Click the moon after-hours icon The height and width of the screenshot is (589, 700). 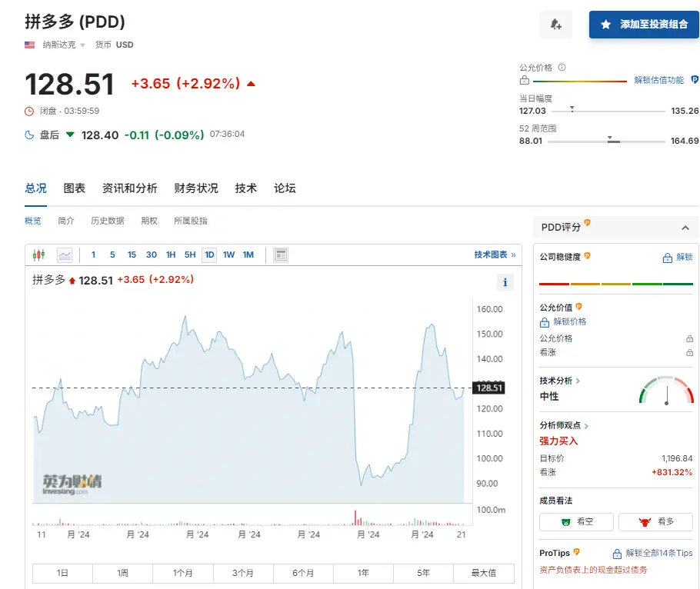(x=29, y=135)
